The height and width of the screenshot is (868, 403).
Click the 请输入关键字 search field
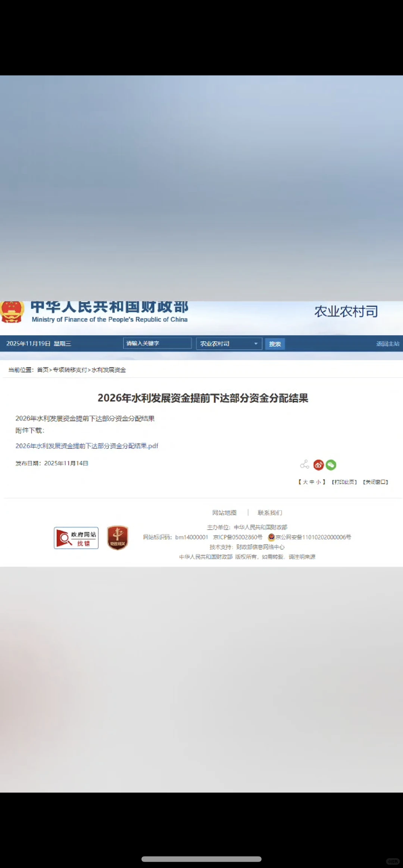coord(157,343)
